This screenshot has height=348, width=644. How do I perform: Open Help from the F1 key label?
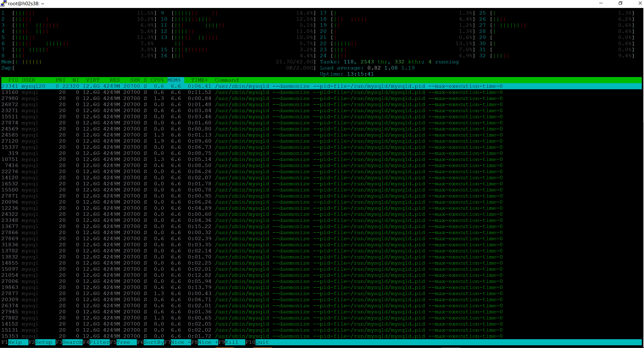tap(15, 342)
